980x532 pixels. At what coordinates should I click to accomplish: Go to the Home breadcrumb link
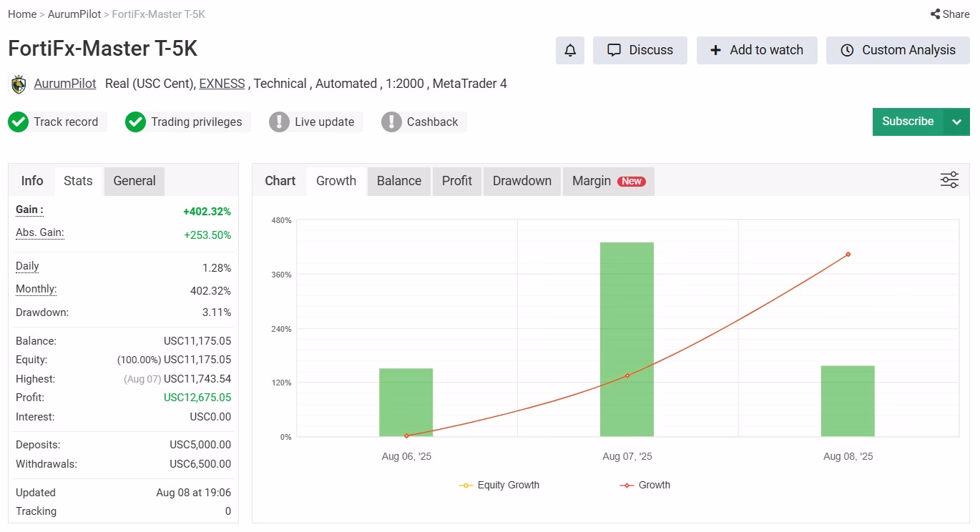[x=22, y=14]
